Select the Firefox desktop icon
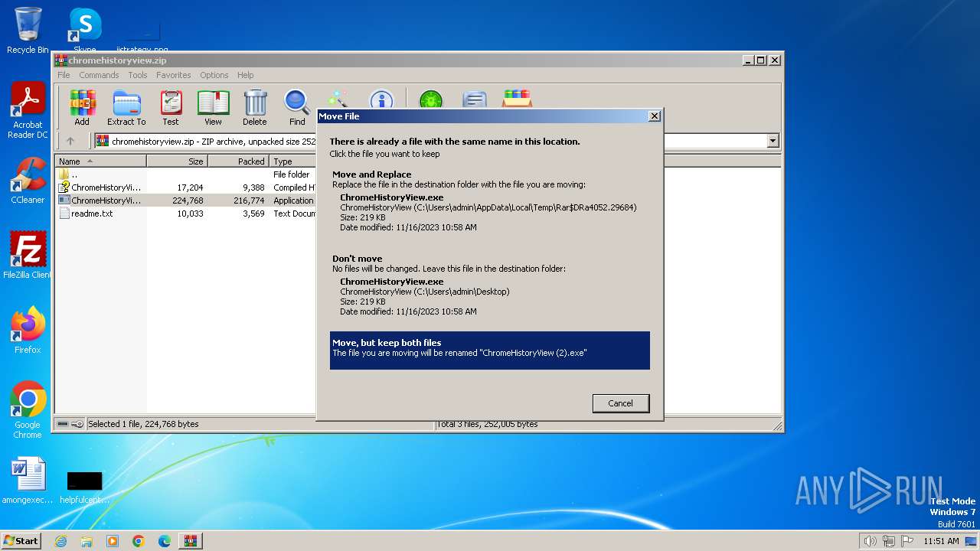This screenshot has height=551, width=980. coord(28,331)
